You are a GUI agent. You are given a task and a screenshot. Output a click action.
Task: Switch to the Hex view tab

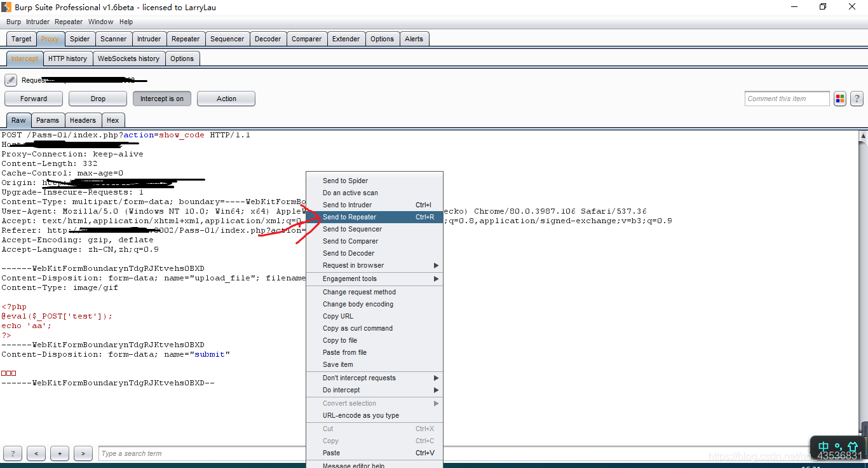point(113,120)
